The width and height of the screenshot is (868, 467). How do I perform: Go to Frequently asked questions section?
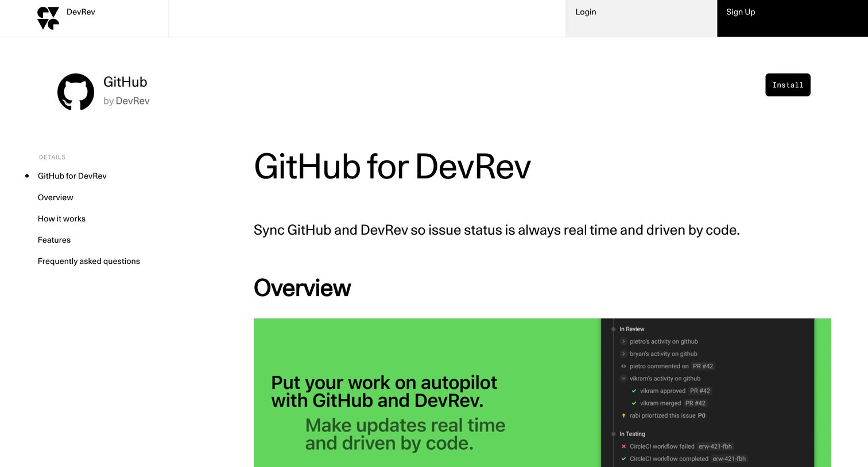tap(89, 261)
